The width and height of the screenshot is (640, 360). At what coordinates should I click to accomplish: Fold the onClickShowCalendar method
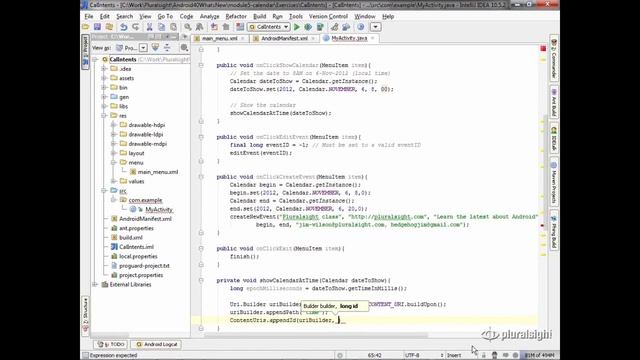pyautogui.click(x=201, y=65)
